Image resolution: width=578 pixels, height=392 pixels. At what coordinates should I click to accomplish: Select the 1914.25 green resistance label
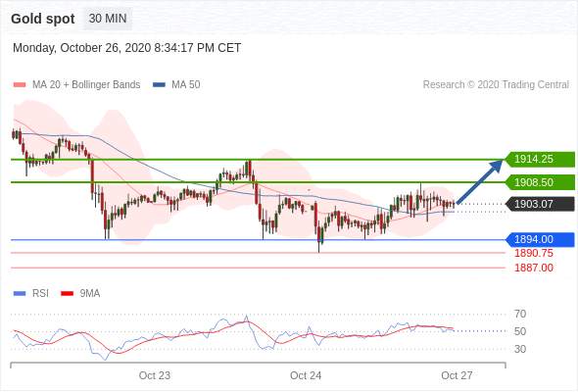pos(540,160)
